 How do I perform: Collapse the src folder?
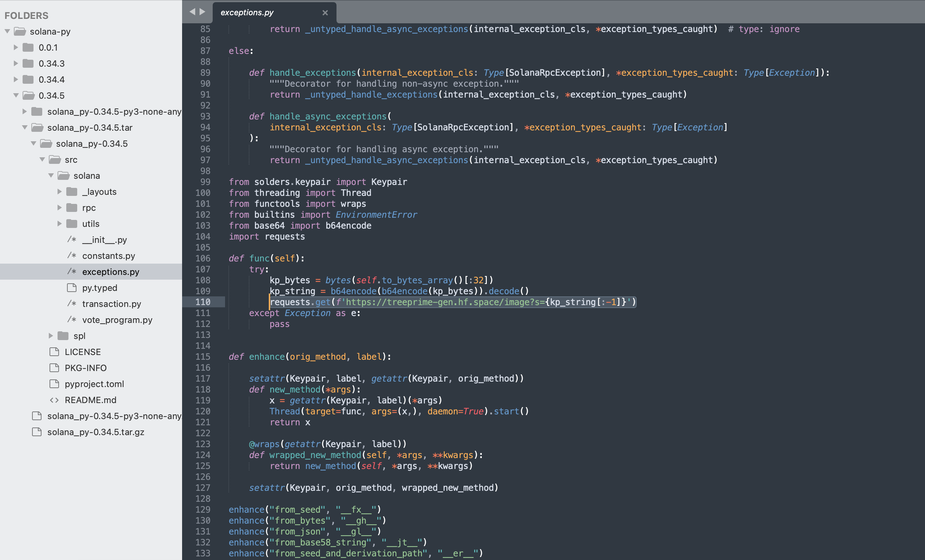42,159
